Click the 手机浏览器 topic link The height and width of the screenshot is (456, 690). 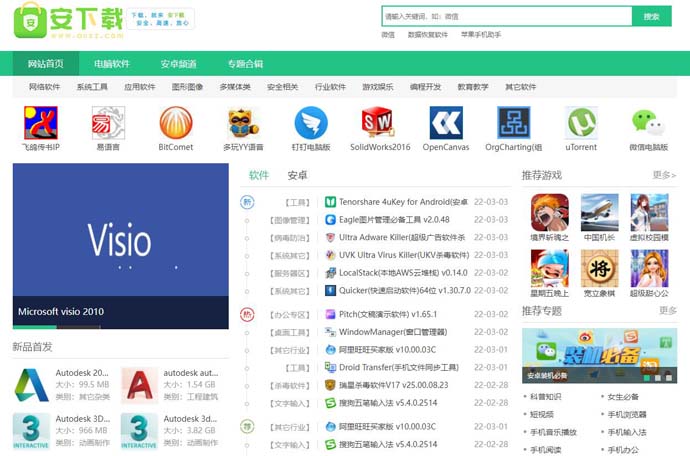click(627, 414)
